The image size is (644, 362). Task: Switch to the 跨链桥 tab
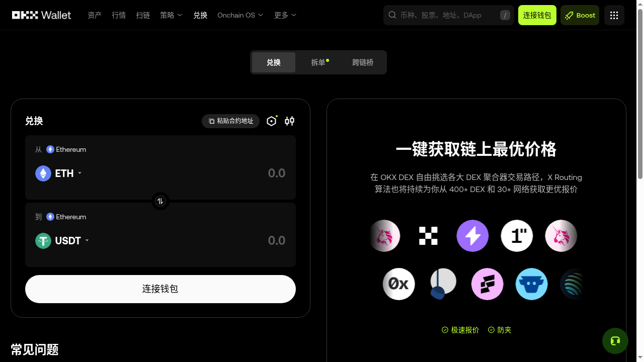click(x=363, y=62)
